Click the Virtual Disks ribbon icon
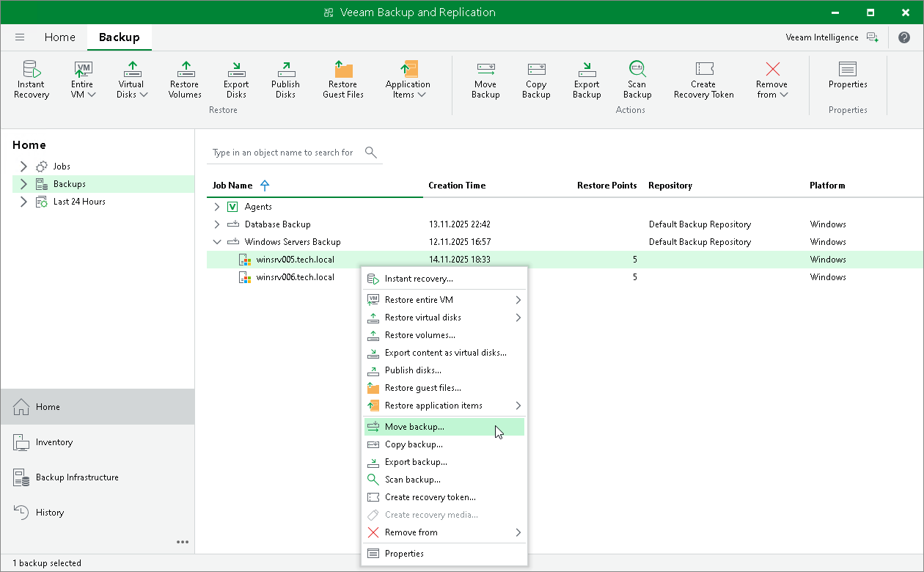The width and height of the screenshot is (924, 572). click(x=132, y=70)
